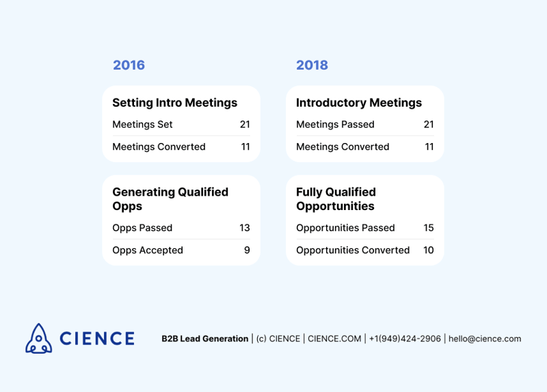
Task: Open the Introductory Meetings card title
Action: [x=359, y=103]
